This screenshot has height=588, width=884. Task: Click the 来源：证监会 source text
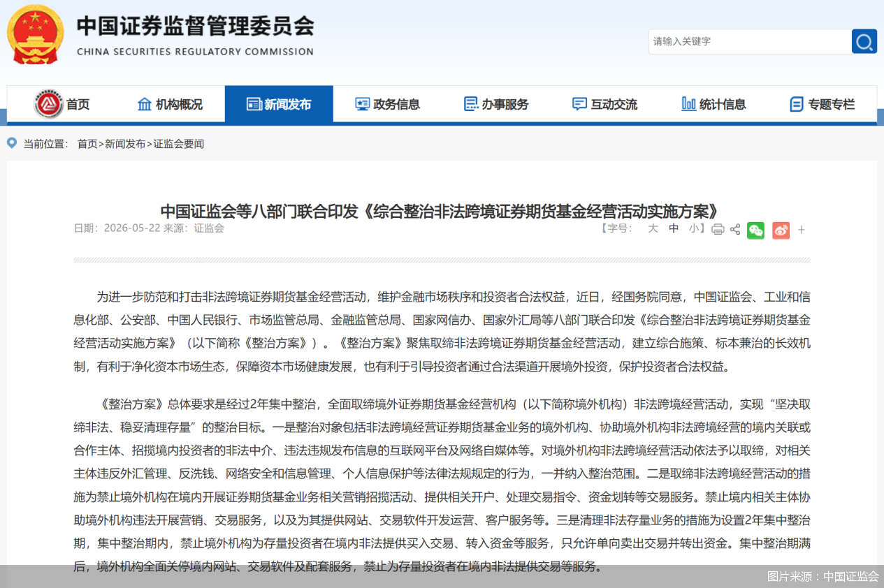pyautogui.click(x=194, y=228)
